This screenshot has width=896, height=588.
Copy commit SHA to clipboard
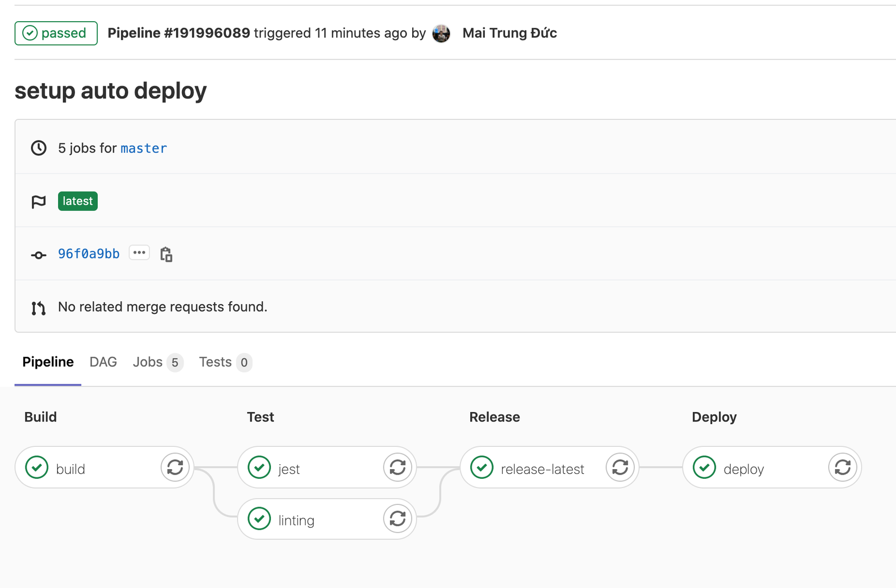click(166, 254)
